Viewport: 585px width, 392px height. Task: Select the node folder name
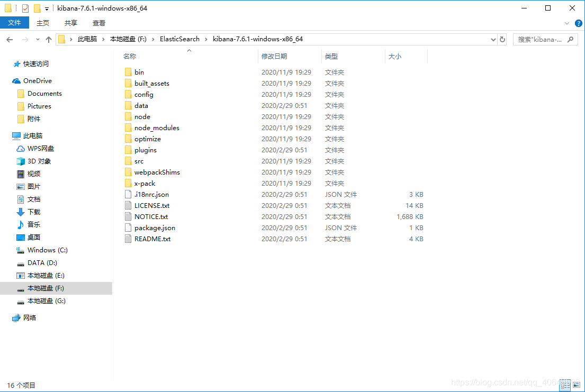pyautogui.click(x=142, y=117)
